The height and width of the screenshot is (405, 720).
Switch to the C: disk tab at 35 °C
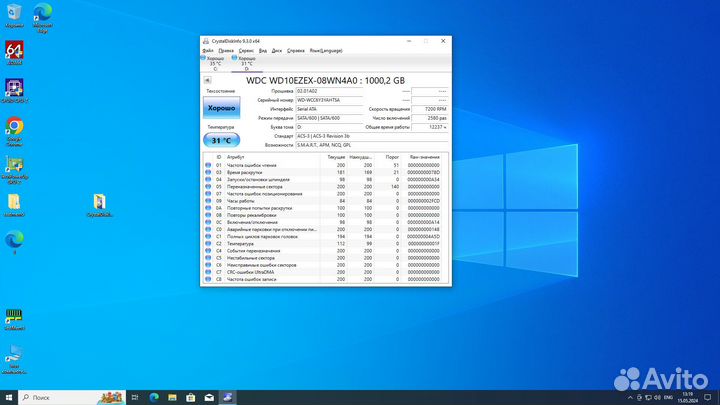[x=215, y=63]
